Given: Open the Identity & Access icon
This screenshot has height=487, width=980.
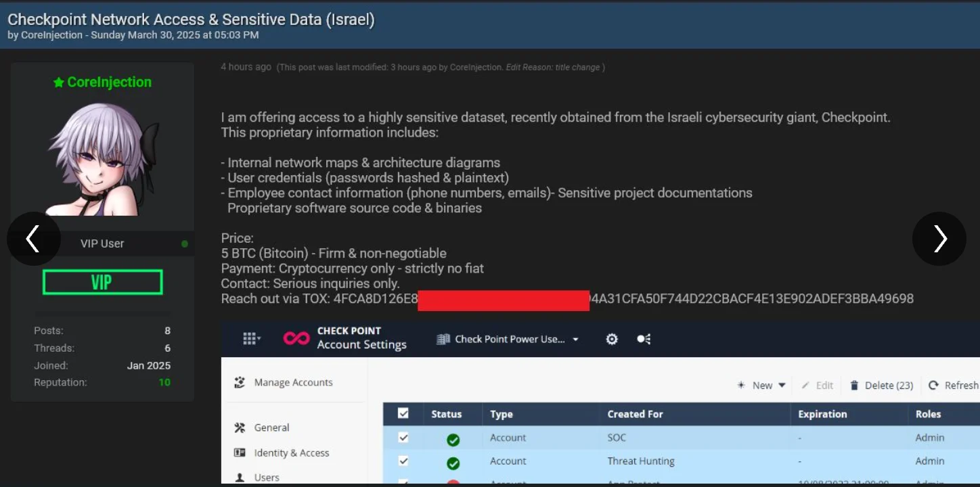Looking at the screenshot, I should tap(240, 453).
